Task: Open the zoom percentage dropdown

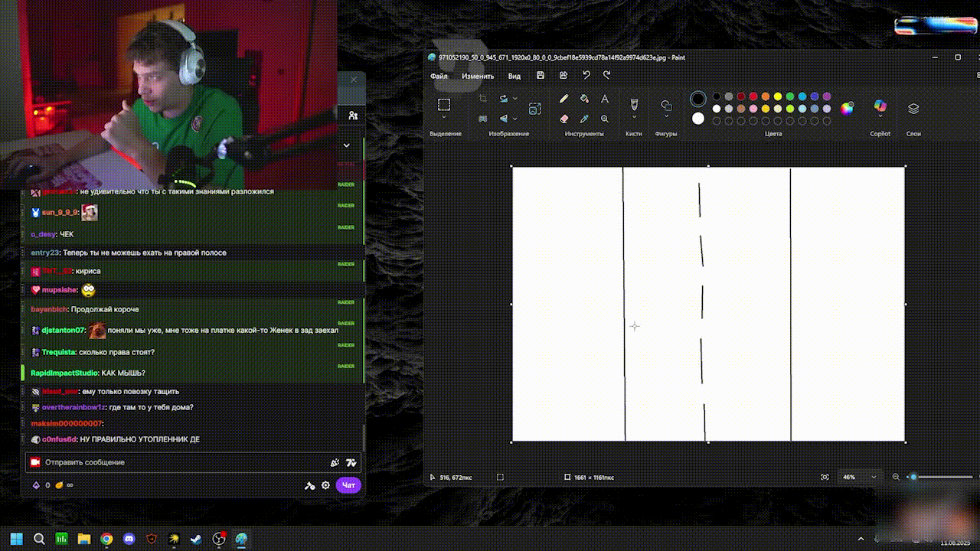Action: [x=874, y=478]
